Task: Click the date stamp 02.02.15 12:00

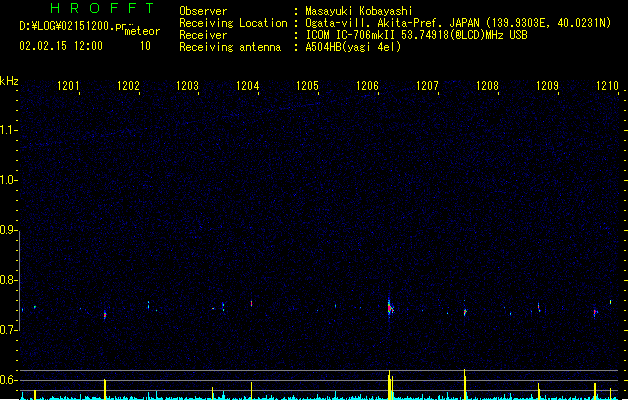Action: (61, 46)
